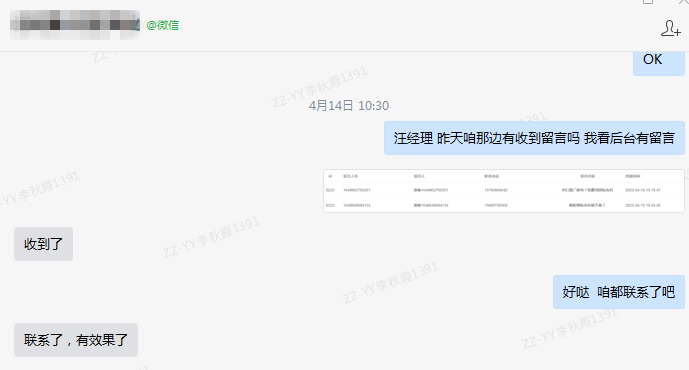Click the @微信 label in header
The height and width of the screenshot is (370, 689).
pyautogui.click(x=163, y=25)
